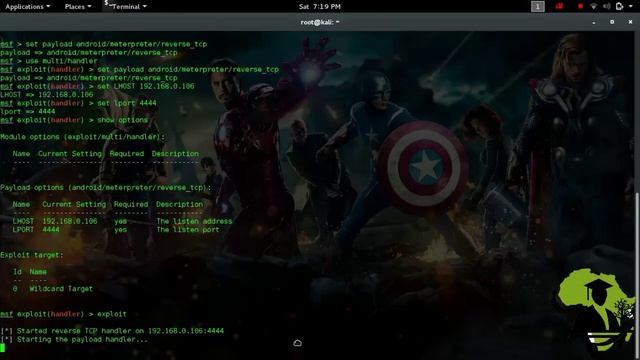Image resolution: width=640 pixels, height=360 pixels.
Task: Click 'Starting the payload handler...' line
Action: [74, 339]
